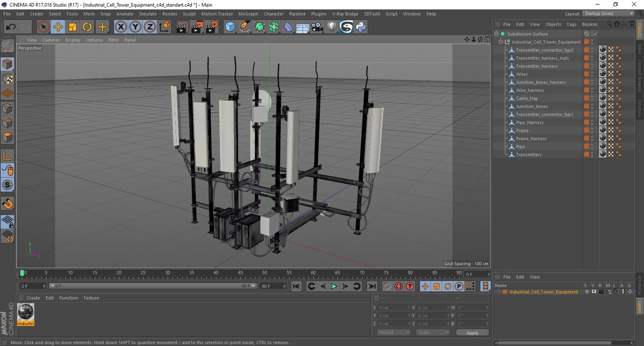The width and height of the screenshot is (644, 346).
Task: Add a Cube primitive object
Action: (230, 27)
